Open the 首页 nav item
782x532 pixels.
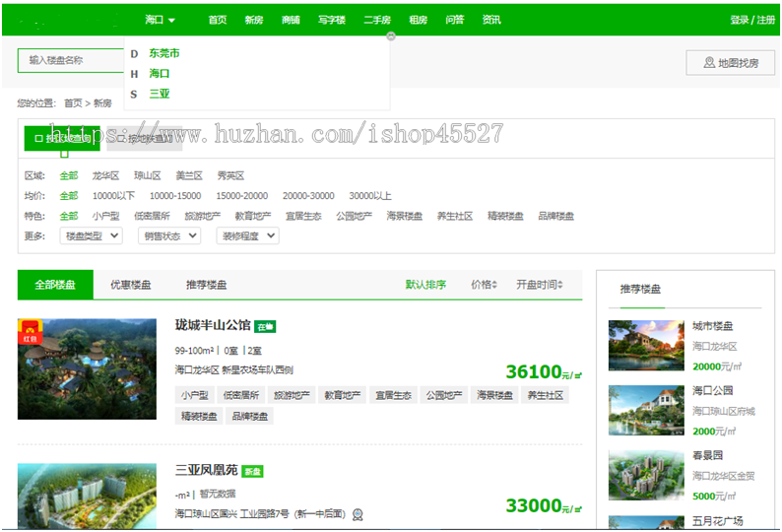pos(218,20)
